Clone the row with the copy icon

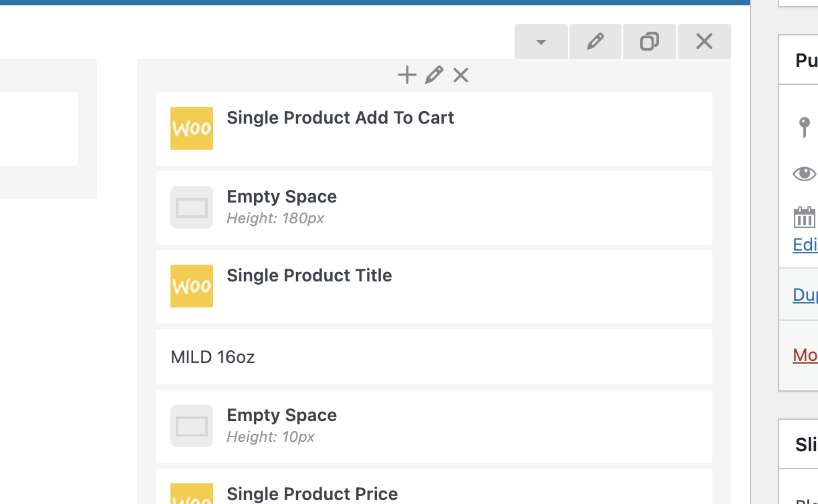click(649, 42)
